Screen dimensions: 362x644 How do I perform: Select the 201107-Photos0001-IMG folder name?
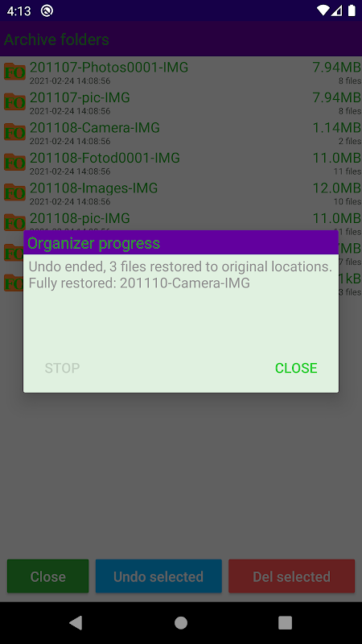pos(109,67)
